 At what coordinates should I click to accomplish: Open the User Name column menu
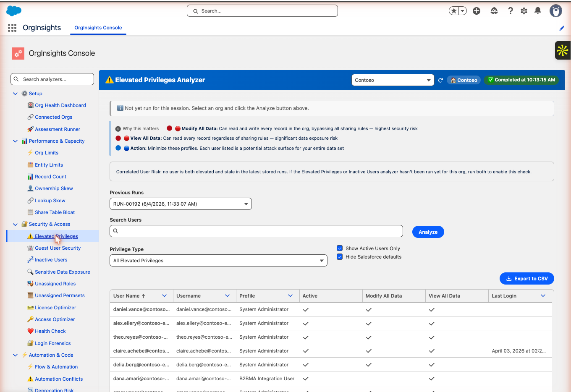164,296
